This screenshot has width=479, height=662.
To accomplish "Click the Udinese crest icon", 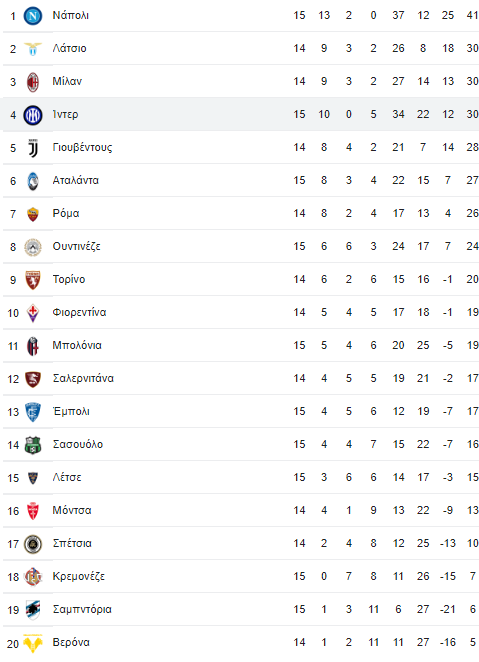I will pos(33,247).
